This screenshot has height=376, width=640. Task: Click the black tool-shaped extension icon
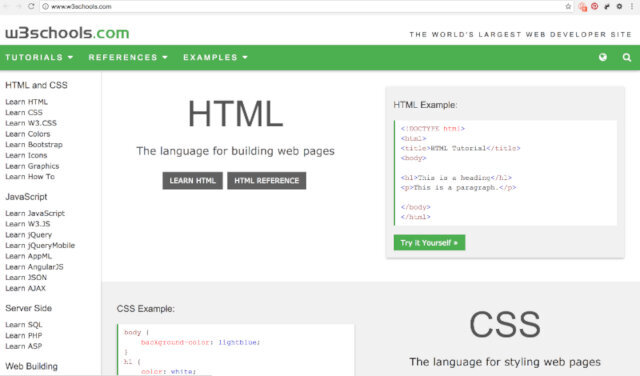pyautogui.click(x=607, y=7)
